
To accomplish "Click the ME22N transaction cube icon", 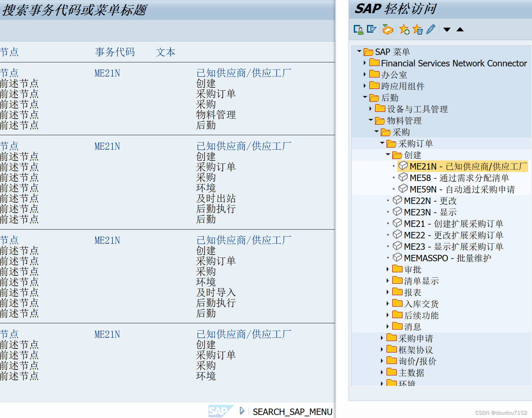I will tap(397, 200).
